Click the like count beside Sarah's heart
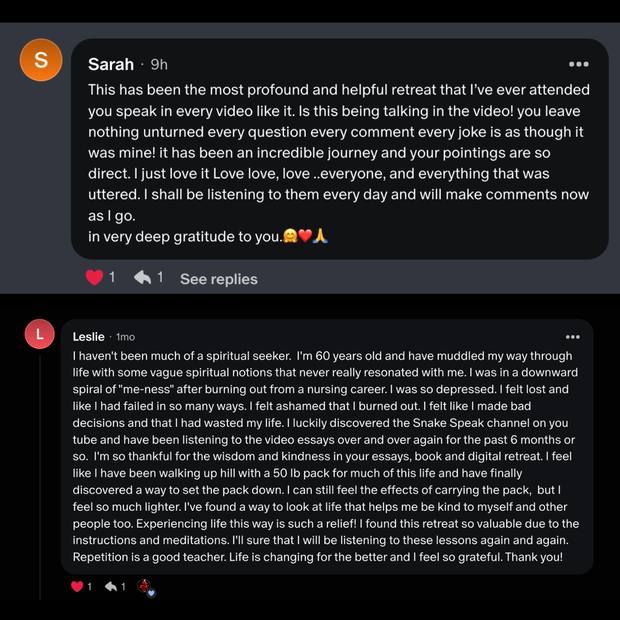620x620 pixels. click(112, 278)
